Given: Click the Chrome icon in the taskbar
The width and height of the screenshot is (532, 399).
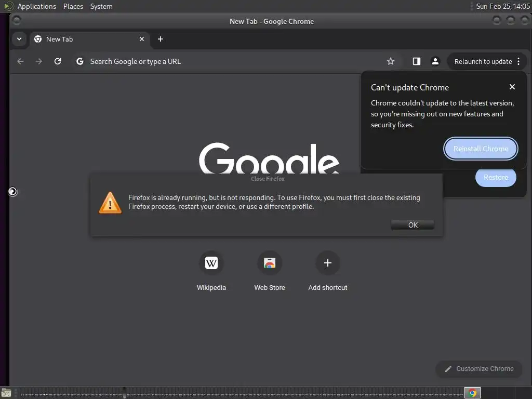Looking at the screenshot, I should point(472,393).
